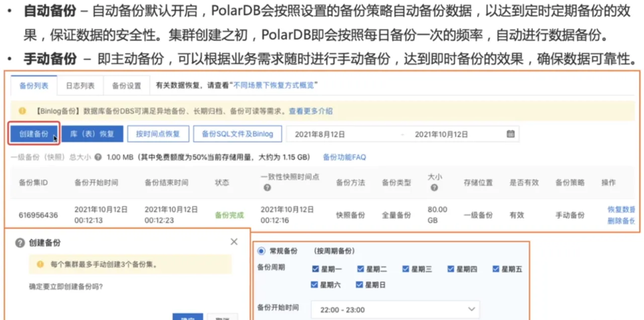Open the date range calendar icon
644x320 pixels.
point(511,134)
